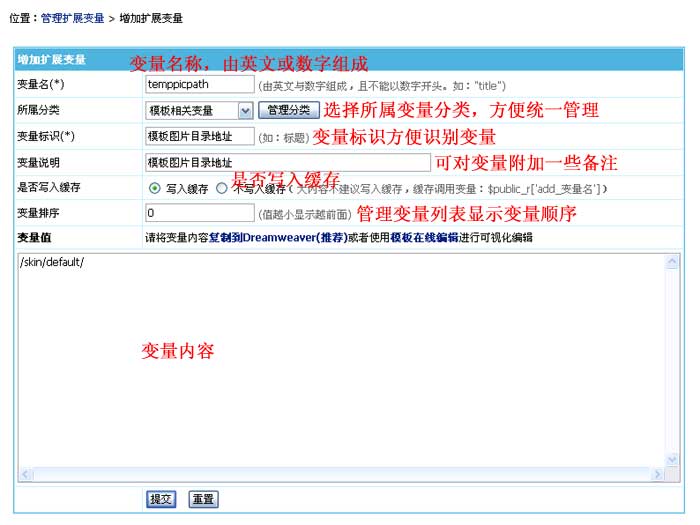Click the 变量排序 order field
The width and height of the screenshot is (700, 525).
(199, 213)
